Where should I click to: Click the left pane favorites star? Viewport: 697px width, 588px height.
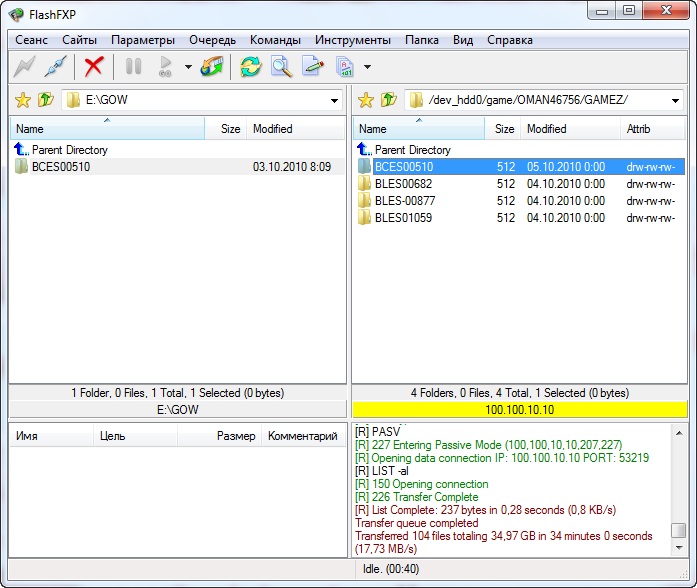pos(23,100)
